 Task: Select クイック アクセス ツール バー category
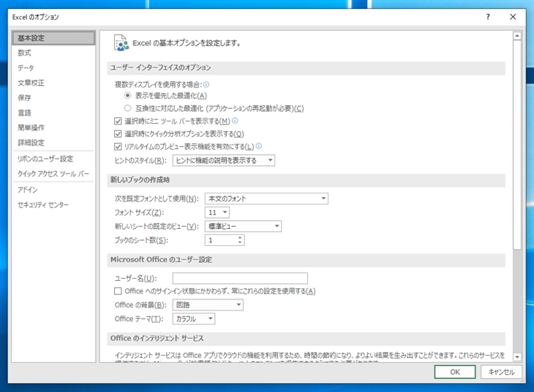click(x=53, y=174)
